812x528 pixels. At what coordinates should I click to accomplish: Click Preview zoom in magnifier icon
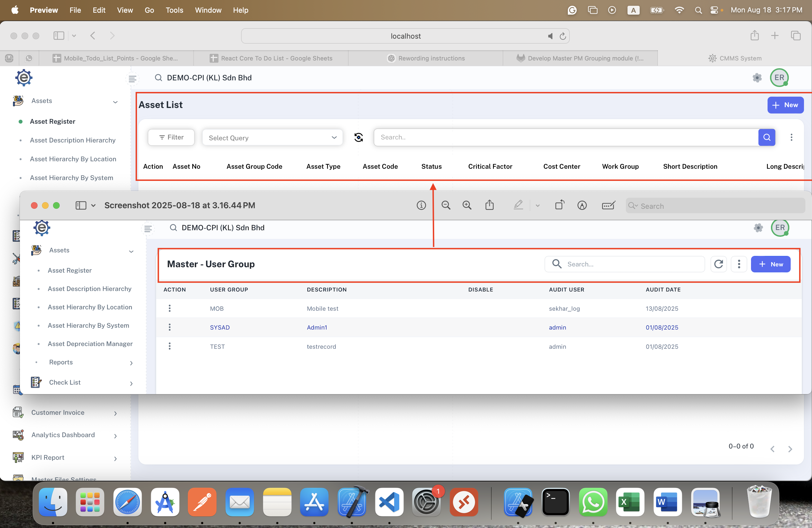coord(467,205)
